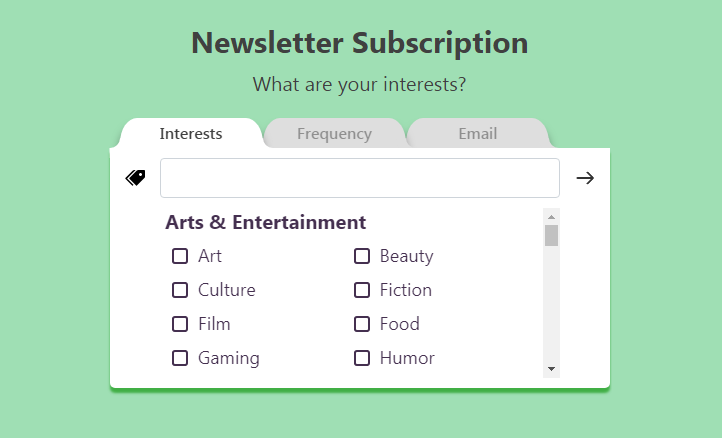The width and height of the screenshot is (722, 438).
Task: Tick the Beauty checkbox
Action: [362, 256]
